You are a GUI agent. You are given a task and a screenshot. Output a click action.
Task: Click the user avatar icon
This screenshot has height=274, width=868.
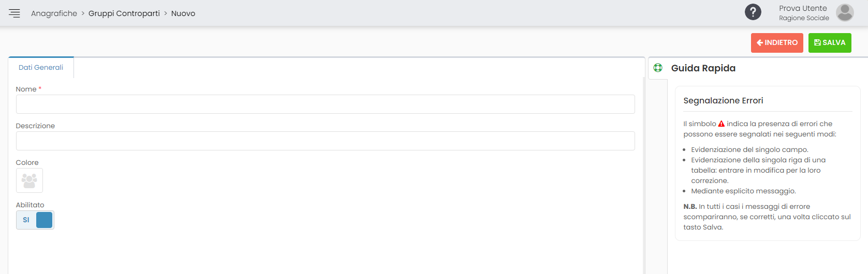click(845, 12)
